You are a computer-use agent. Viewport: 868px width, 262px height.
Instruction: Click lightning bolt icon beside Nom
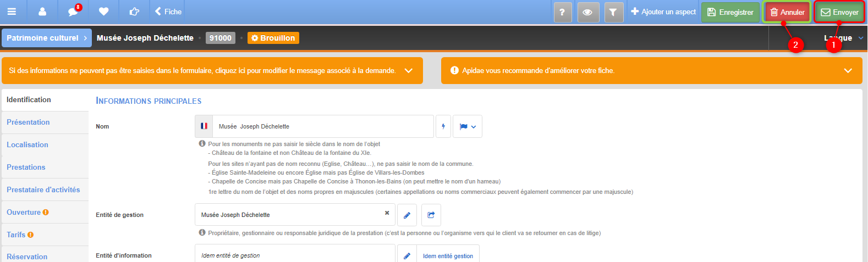(x=443, y=126)
